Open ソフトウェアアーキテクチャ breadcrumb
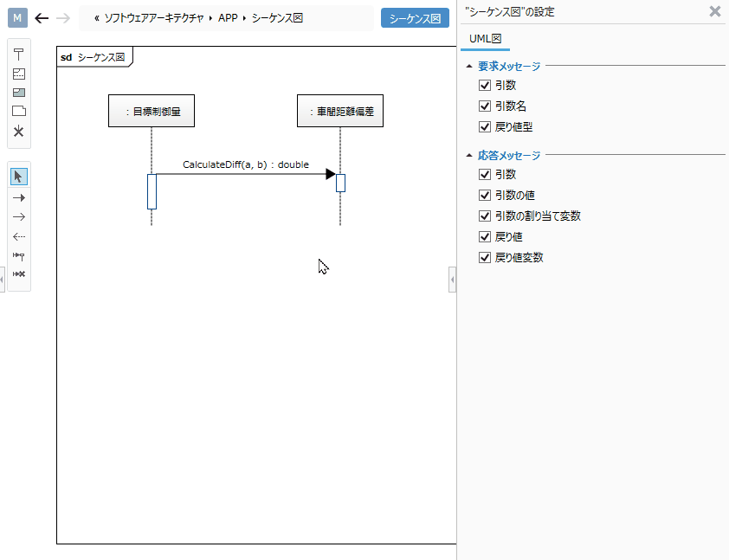The width and height of the screenshot is (729, 560). point(154,18)
